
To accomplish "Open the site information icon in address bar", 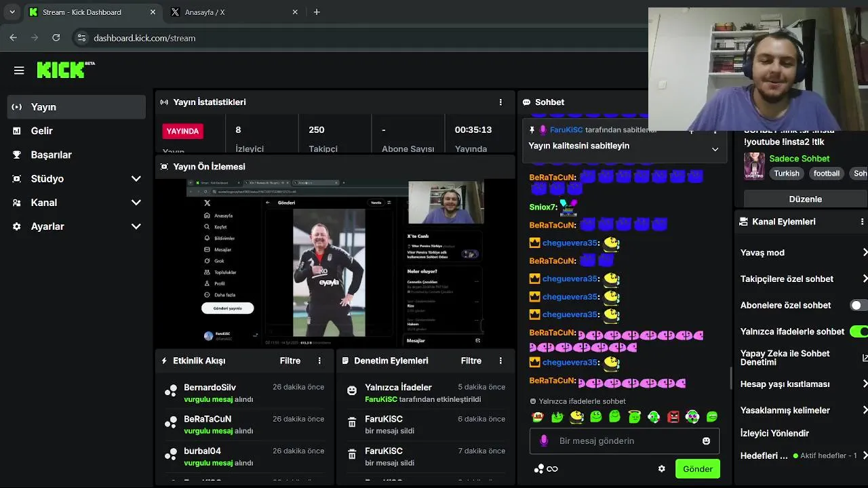I will (81, 38).
